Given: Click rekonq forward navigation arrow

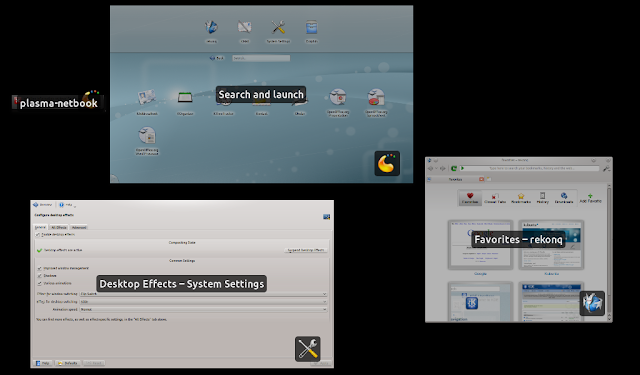Looking at the screenshot, I should click(443, 168).
